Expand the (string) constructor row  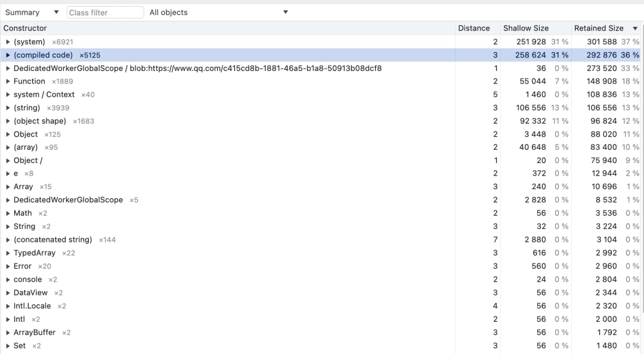[8, 108]
